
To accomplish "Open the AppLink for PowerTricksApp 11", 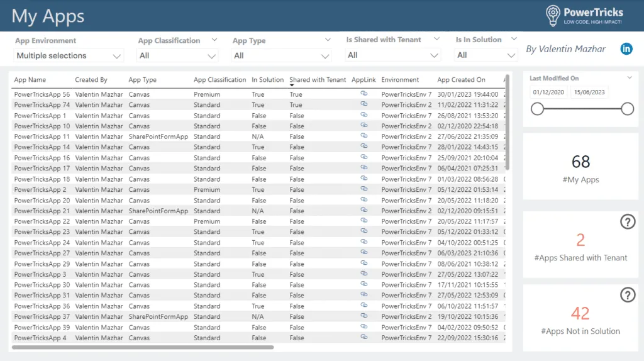I will (364, 136).
